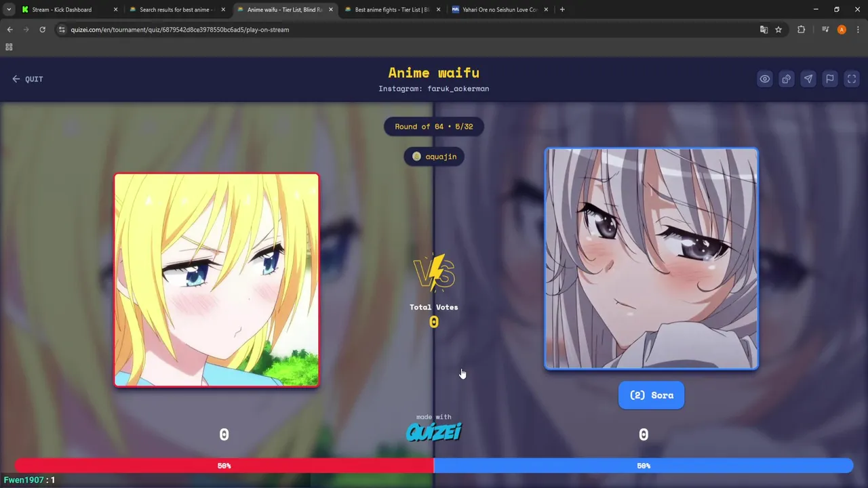Close the Yahari Ore no Seishun tab
This screenshot has width=868, height=488.
(546, 9)
